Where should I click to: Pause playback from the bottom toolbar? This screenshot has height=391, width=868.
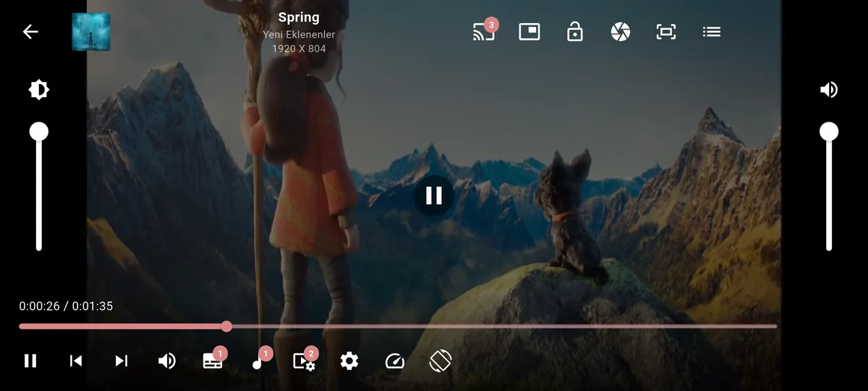30,361
